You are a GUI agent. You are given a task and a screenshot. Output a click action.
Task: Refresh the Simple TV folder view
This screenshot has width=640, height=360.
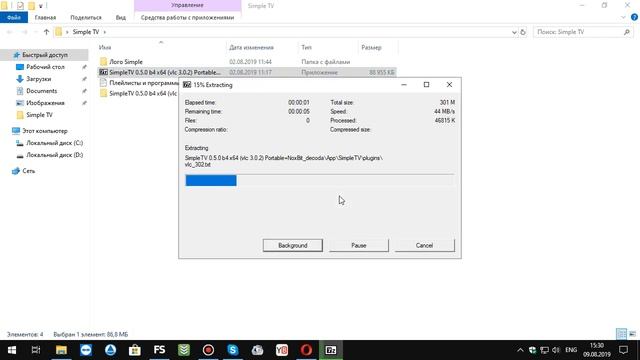(523, 32)
